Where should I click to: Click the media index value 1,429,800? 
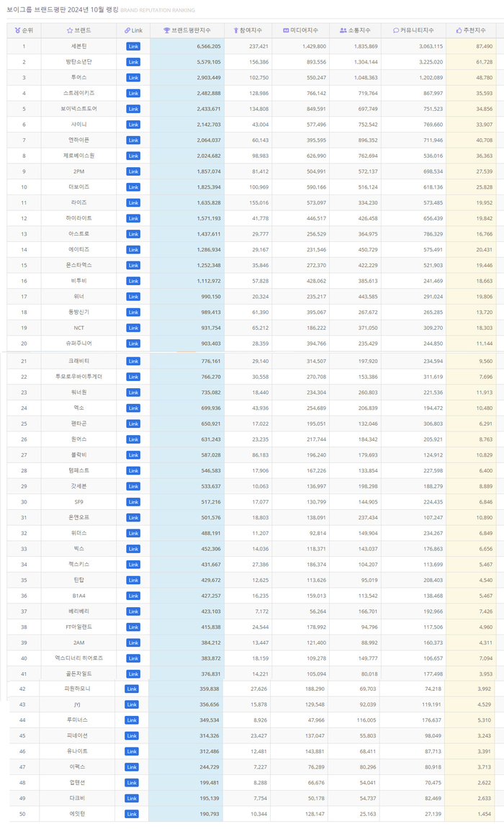click(x=315, y=47)
